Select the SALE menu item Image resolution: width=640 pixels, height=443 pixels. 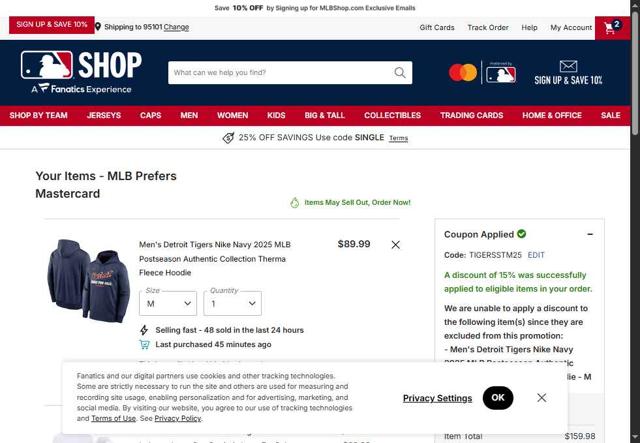point(610,116)
